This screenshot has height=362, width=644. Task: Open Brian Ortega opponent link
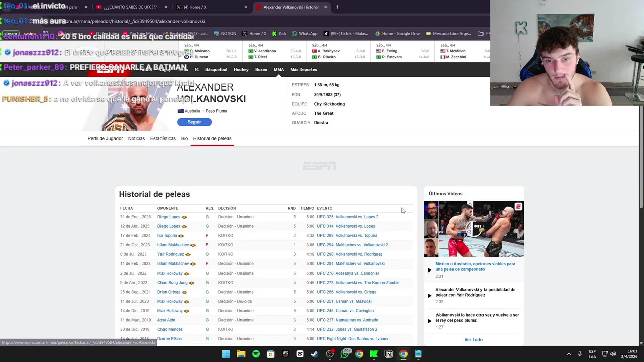point(169,292)
